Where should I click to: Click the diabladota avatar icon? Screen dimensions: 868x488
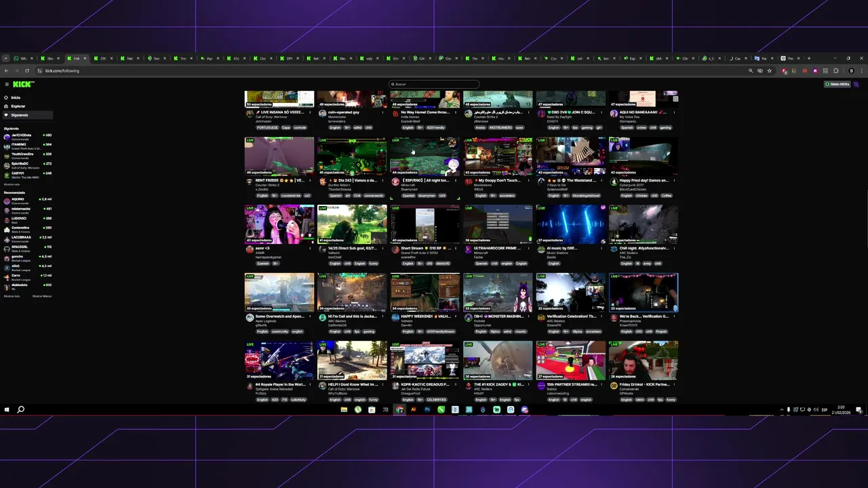(x=7, y=286)
